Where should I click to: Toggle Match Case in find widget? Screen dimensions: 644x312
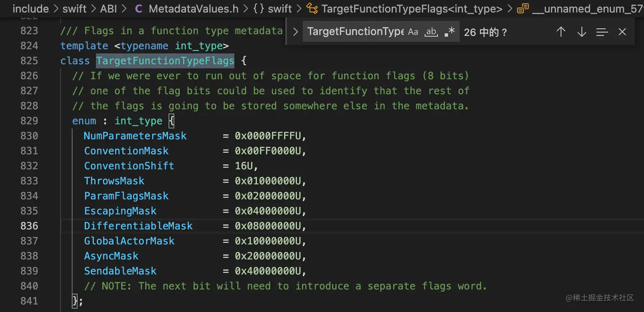[x=413, y=32]
